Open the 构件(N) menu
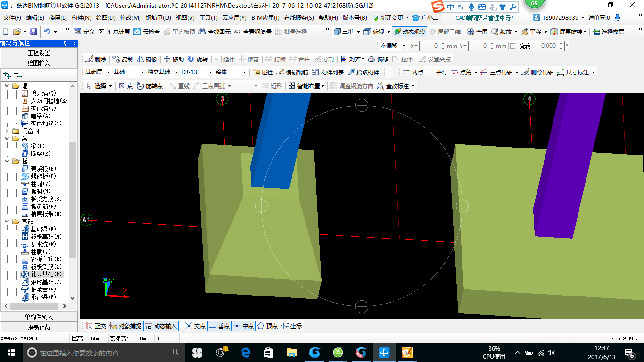 pyautogui.click(x=81, y=18)
